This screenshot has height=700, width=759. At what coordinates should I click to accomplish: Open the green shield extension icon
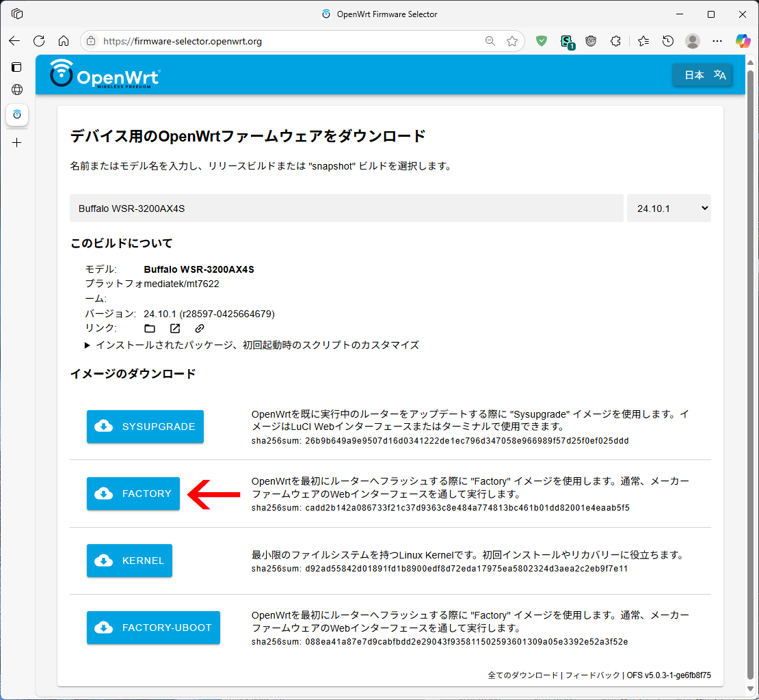[x=542, y=41]
